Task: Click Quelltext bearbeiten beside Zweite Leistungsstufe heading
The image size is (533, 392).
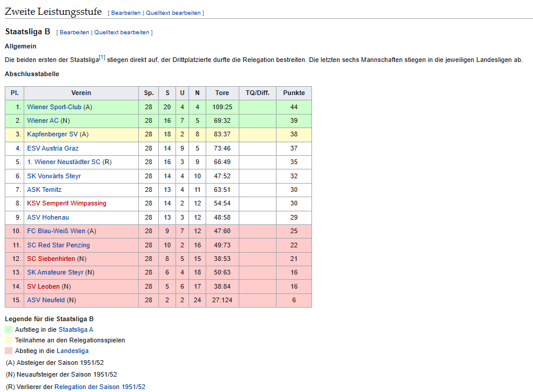Action: click(174, 12)
